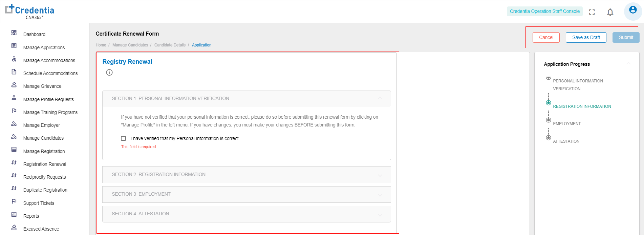Expand Section 2 Registration Information

(x=246, y=175)
